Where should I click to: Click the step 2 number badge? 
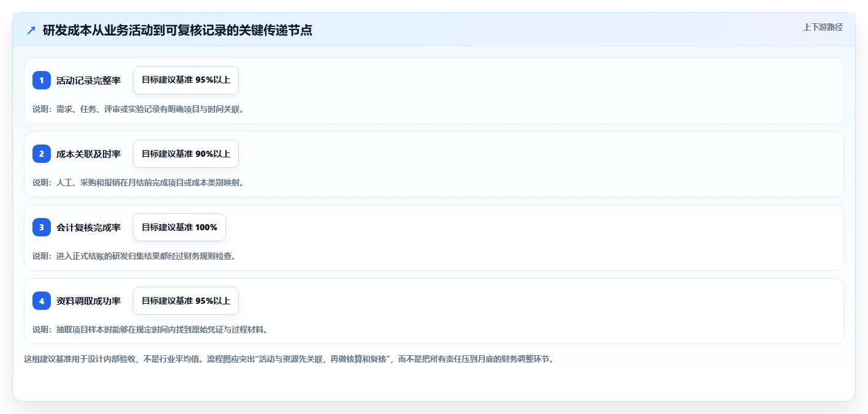click(x=42, y=154)
